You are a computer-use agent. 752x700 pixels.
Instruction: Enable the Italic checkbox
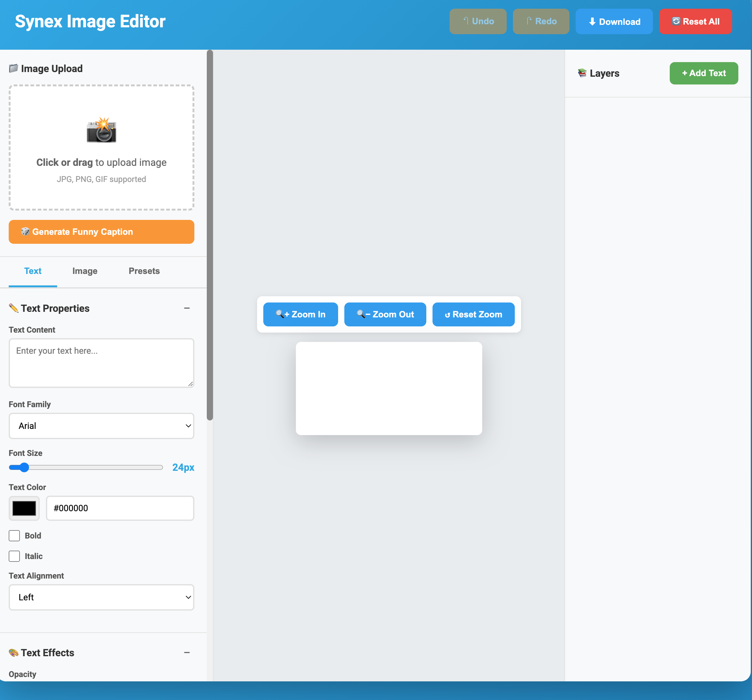[x=14, y=556]
